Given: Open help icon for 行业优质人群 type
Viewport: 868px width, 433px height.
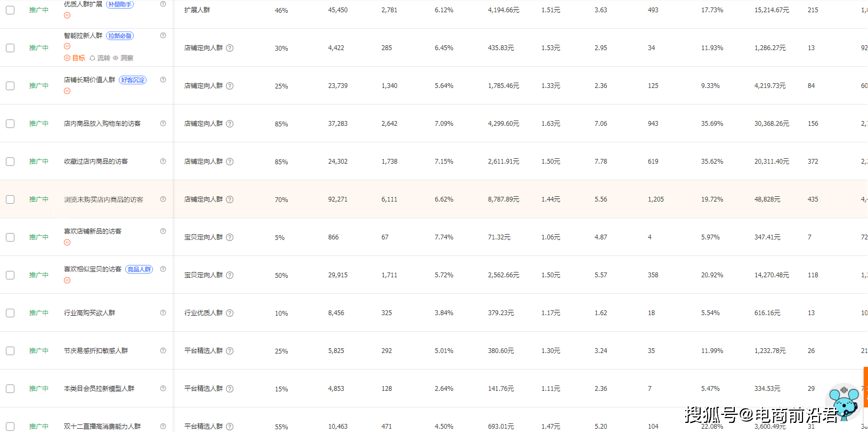Looking at the screenshot, I should click(x=230, y=313).
